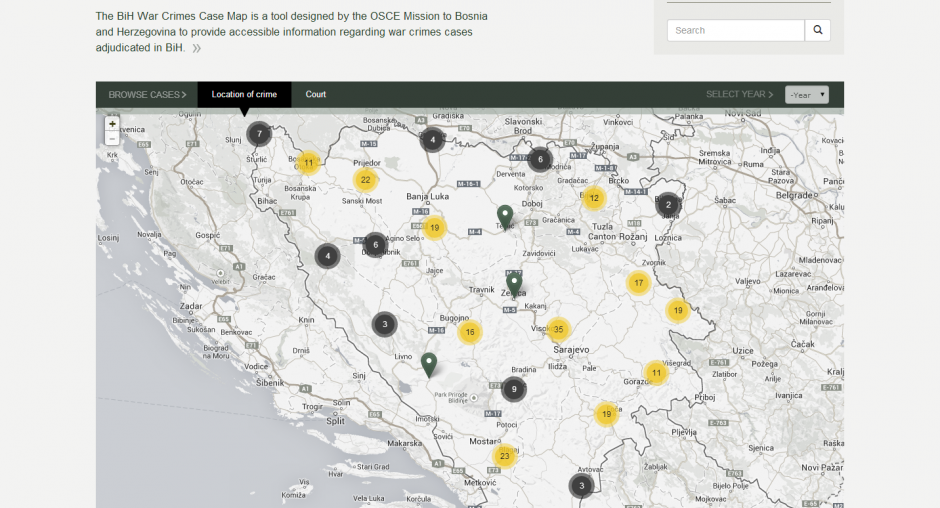Focus the Search text field
Image resolution: width=940 pixels, height=508 pixels.
click(735, 30)
